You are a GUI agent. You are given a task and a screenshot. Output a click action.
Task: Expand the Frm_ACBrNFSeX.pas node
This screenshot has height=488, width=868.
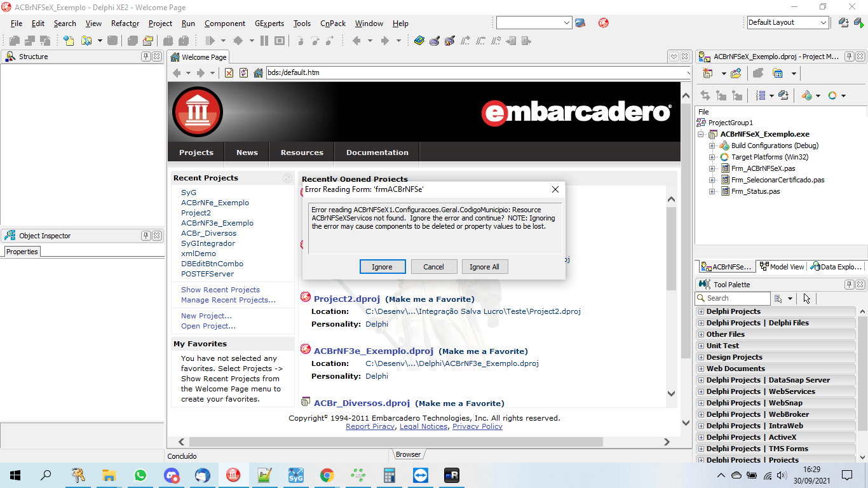712,169
